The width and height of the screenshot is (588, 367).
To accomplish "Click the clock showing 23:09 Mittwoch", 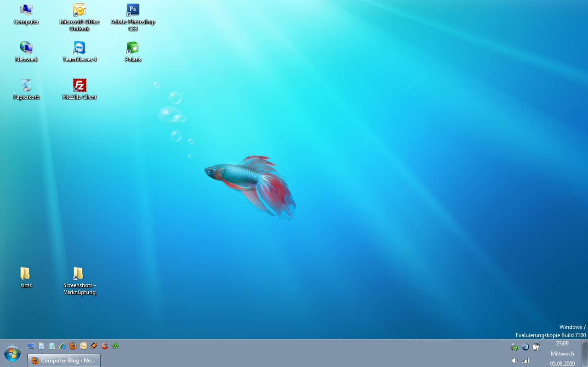I will point(562,353).
